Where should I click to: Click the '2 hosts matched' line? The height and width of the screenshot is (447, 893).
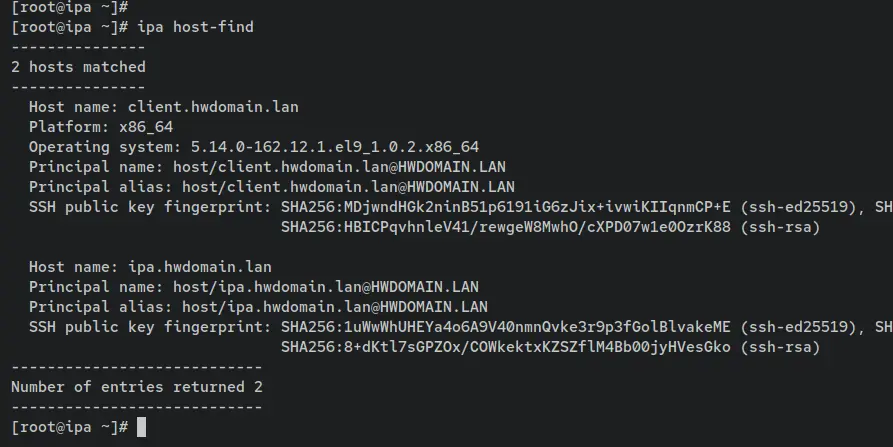[78, 67]
